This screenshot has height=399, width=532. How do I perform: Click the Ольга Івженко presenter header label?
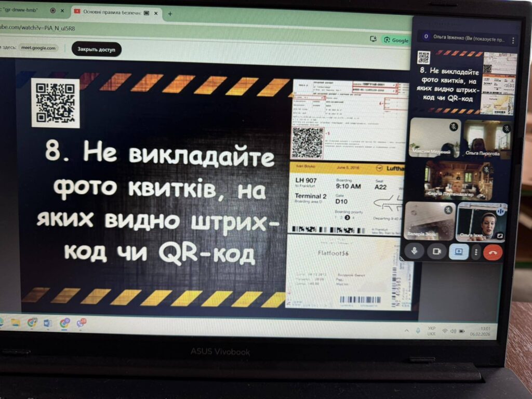468,38
